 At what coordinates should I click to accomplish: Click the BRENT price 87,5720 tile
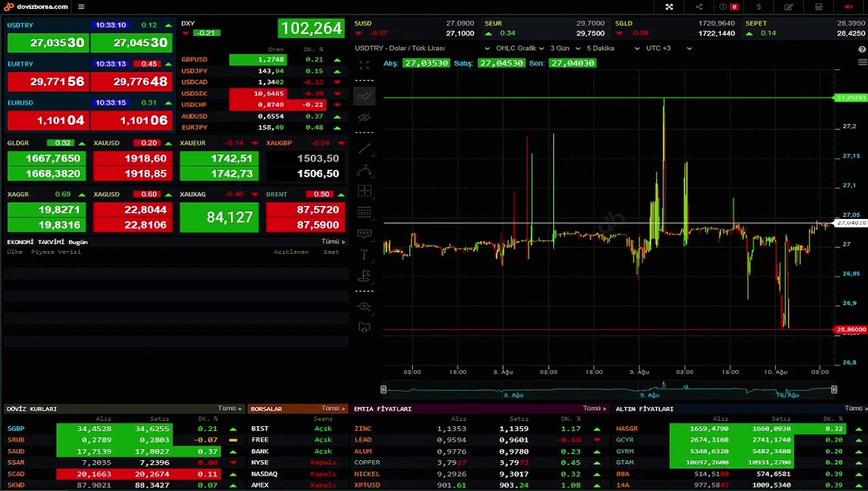point(305,210)
